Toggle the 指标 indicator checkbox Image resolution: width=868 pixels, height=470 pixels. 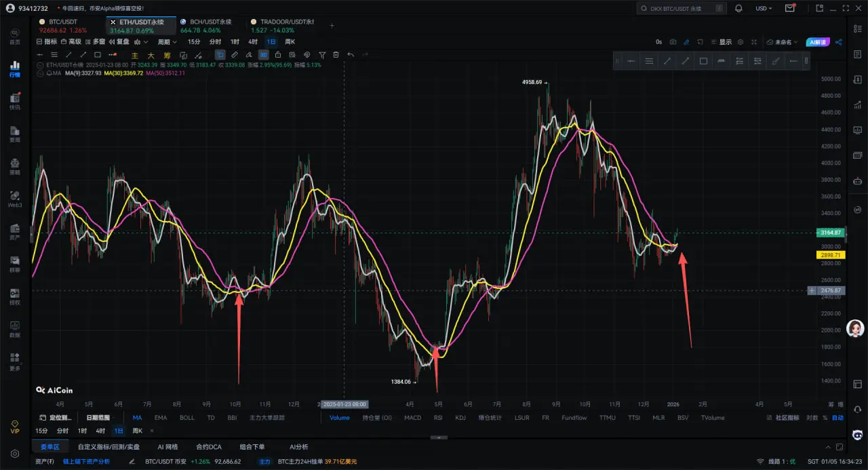coord(46,42)
